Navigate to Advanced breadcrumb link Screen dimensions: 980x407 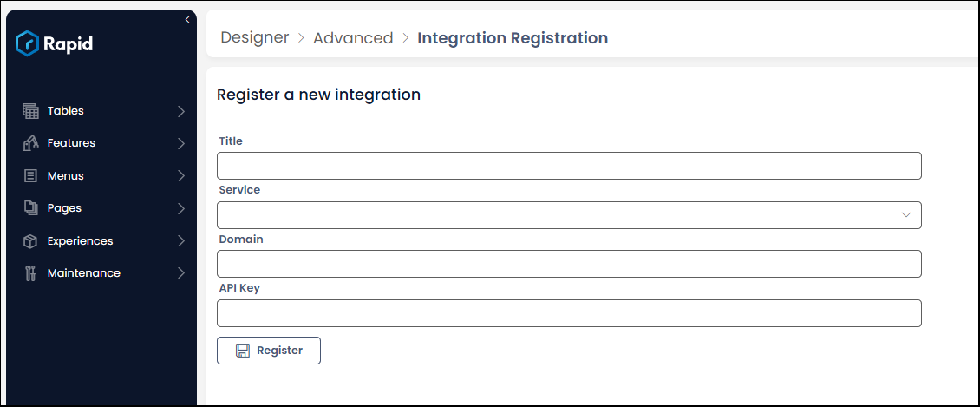coord(353,38)
